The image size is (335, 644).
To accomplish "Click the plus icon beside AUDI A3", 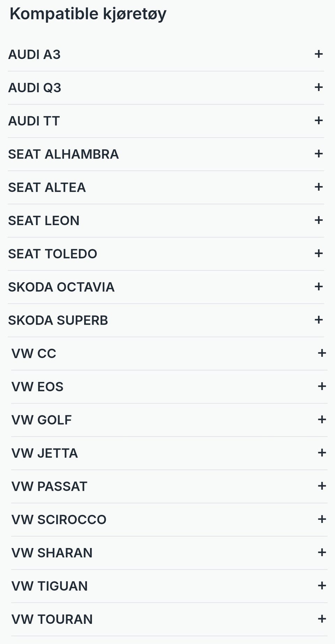I will [318, 54].
